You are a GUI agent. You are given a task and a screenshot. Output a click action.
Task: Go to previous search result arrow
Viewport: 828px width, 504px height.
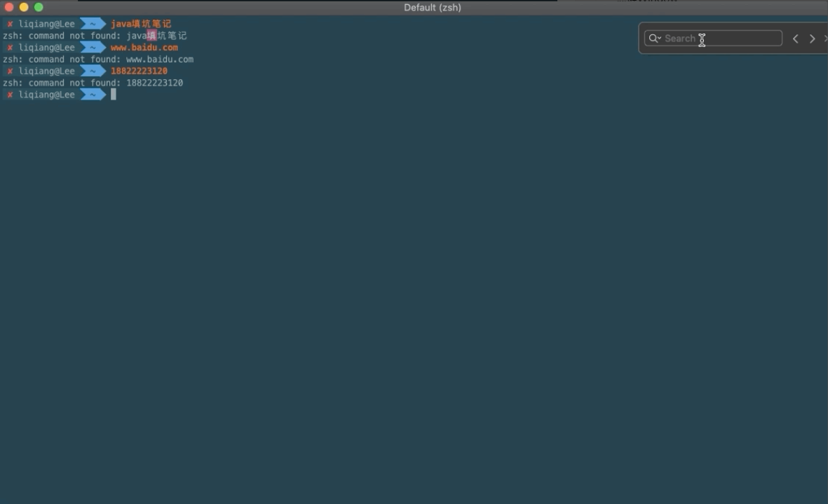(795, 39)
